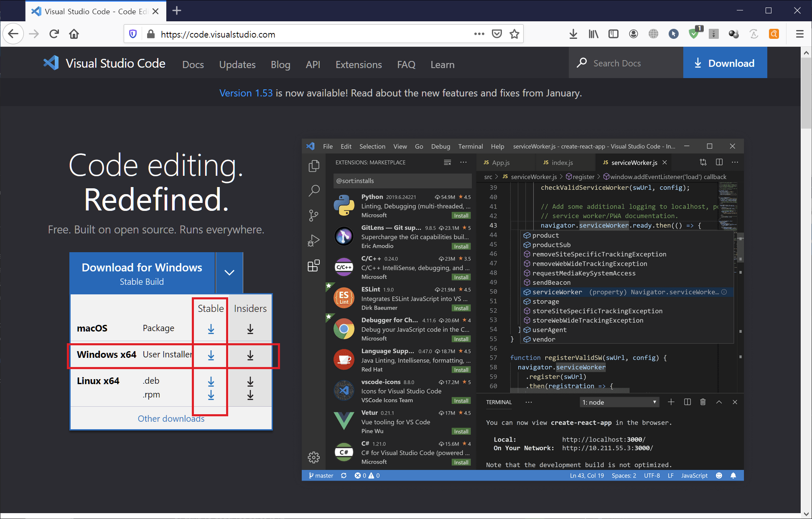Go to the Docs navigation item
Image resolution: width=812 pixels, height=519 pixels.
click(x=193, y=65)
